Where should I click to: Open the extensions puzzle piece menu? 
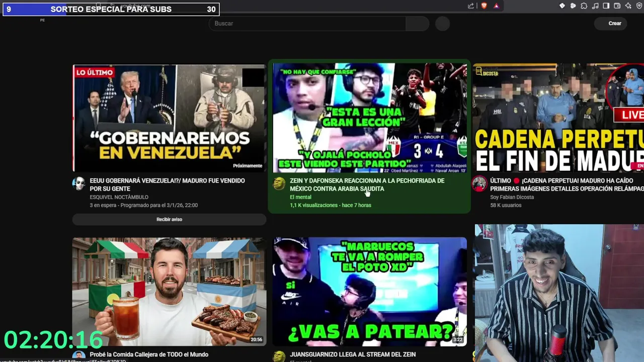pyautogui.click(x=584, y=6)
